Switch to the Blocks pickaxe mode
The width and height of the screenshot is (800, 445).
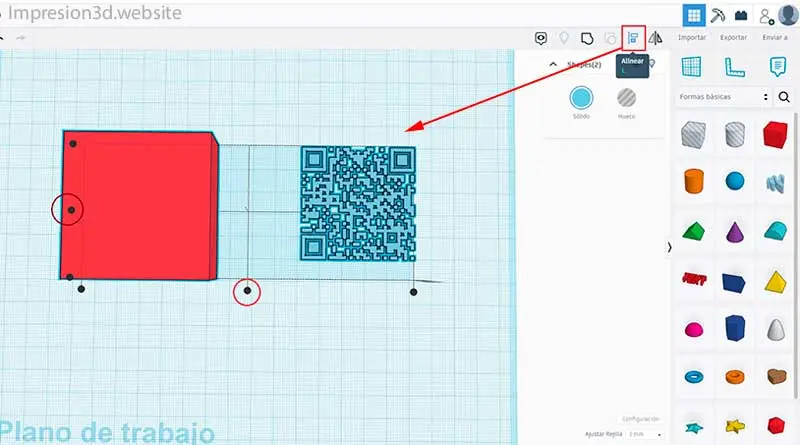click(717, 15)
